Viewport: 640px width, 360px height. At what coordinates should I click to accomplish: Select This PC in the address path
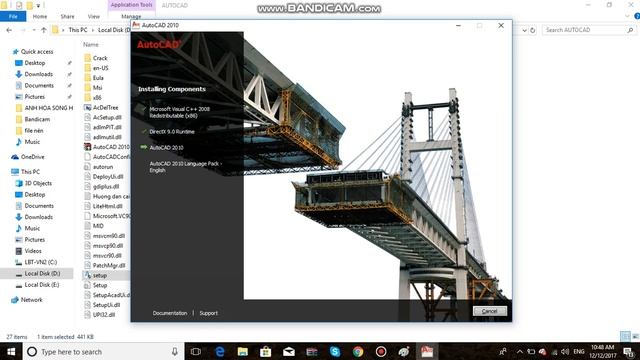78,30
